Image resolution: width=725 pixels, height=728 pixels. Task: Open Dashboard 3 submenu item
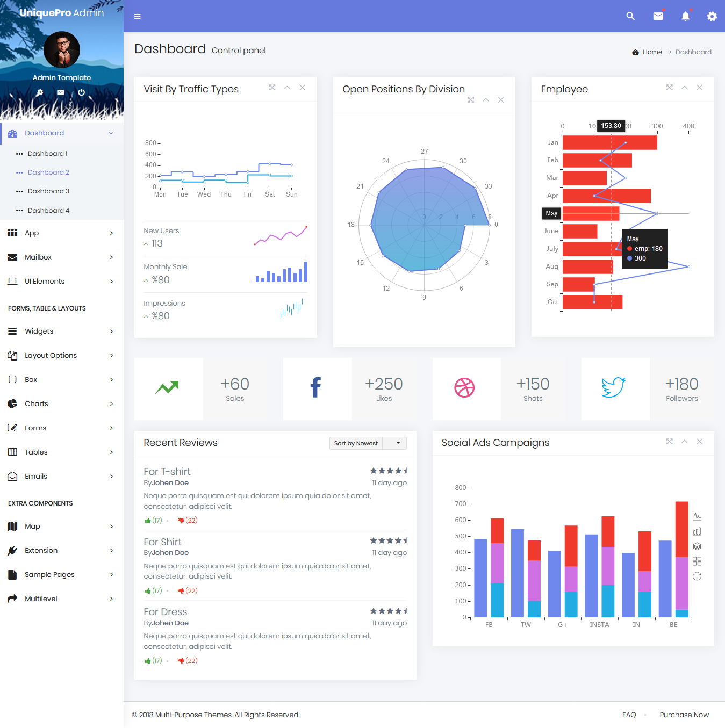click(x=62, y=191)
